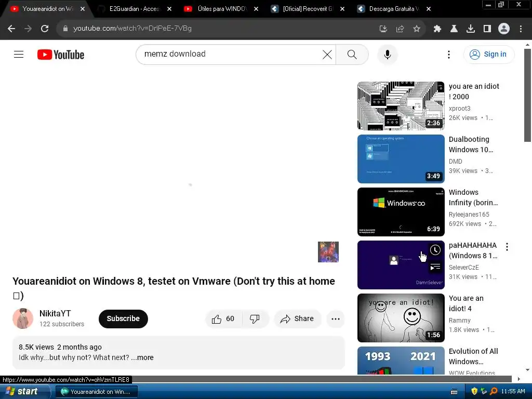This screenshot has height=399, width=532.
Task: Open the Chrome three-dot menu
Action: [x=521, y=29]
